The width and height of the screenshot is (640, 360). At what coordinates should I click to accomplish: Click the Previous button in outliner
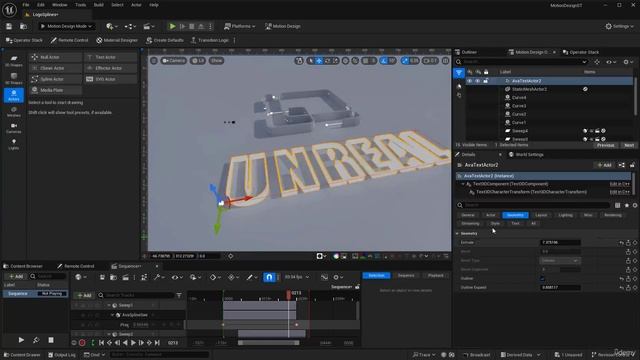pos(605,145)
